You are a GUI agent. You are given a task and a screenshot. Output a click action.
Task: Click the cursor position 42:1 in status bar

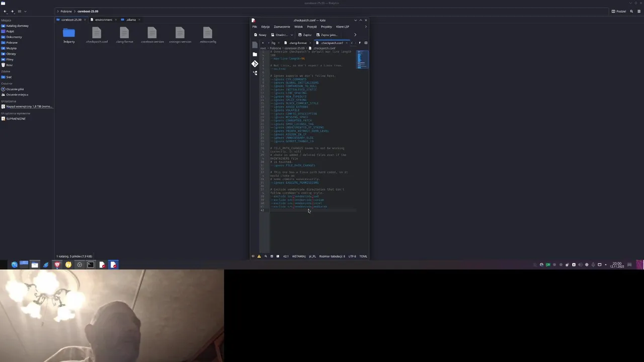(x=285, y=256)
